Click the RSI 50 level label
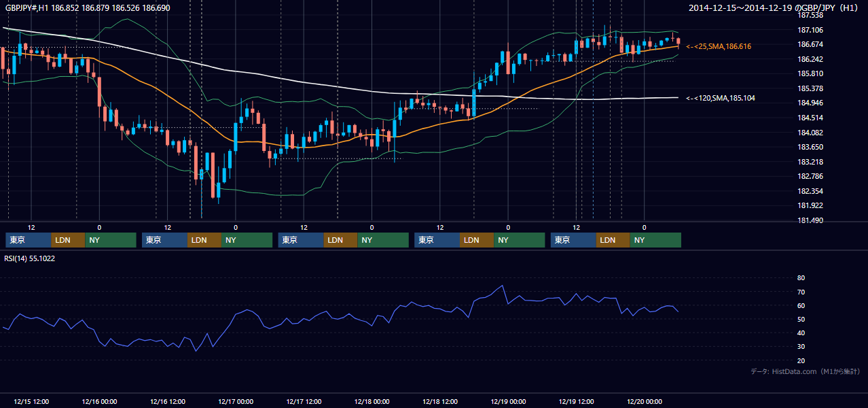This screenshot has width=868, height=408. pos(801,319)
